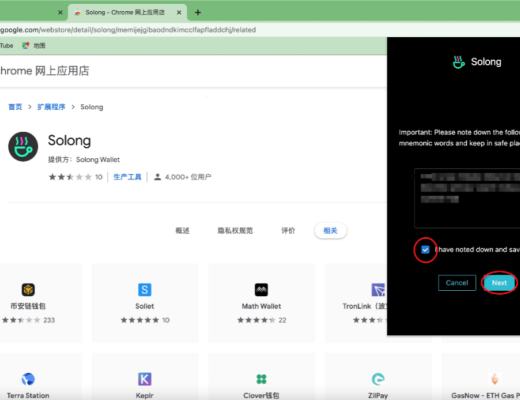Open the Binance Chain wallet extension icon
The image size is (520, 400).
click(28, 289)
